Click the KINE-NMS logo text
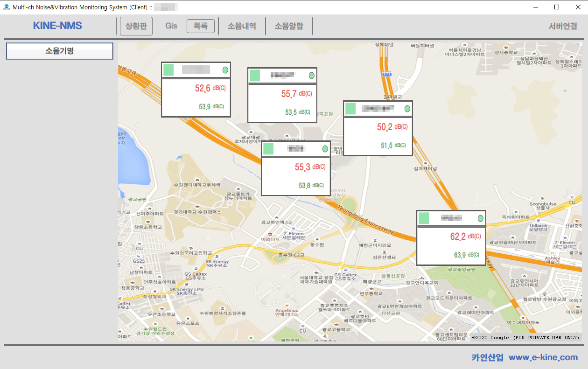This screenshot has width=588, height=369. tap(57, 26)
